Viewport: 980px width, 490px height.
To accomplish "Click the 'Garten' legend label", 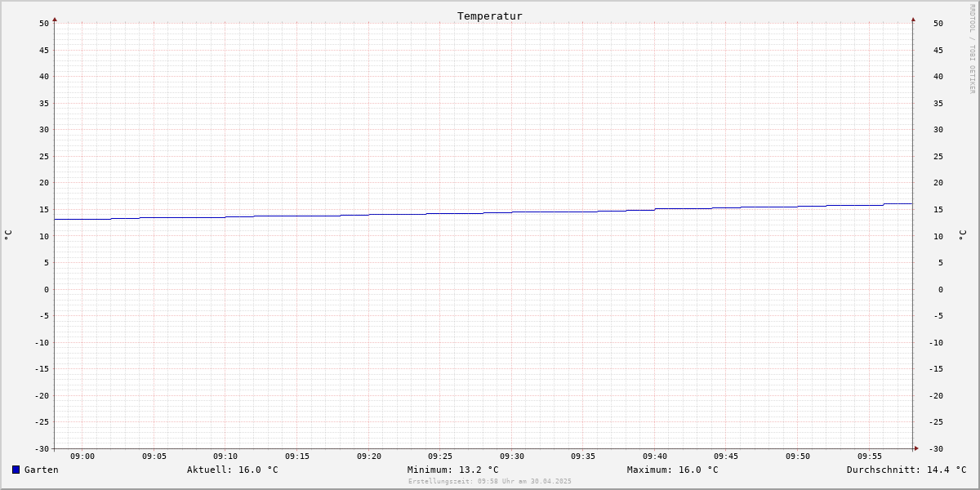I will pyautogui.click(x=42, y=470).
